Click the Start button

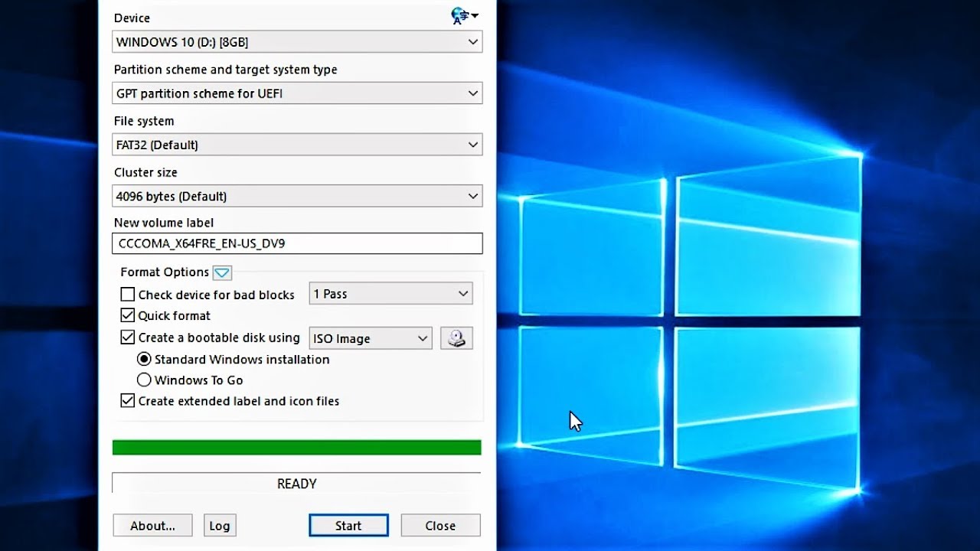click(348, 526)
